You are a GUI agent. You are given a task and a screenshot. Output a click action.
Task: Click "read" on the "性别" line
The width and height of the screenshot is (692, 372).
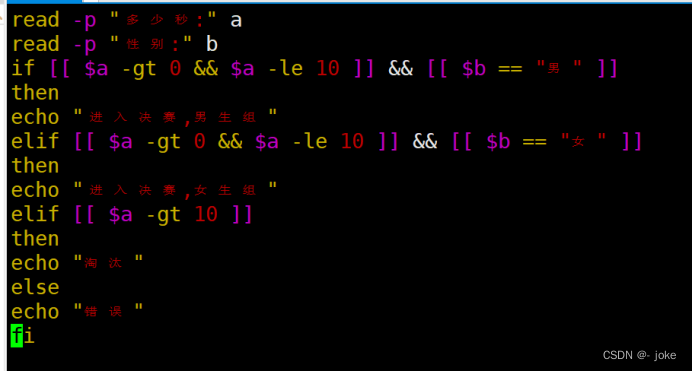click(x=35, y=44)
